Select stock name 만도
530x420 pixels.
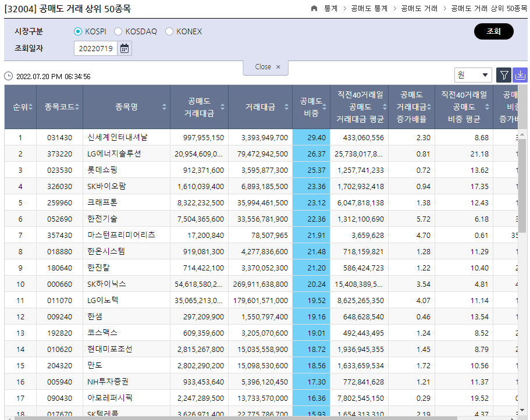pyautogui.click(x=95, y=365)
